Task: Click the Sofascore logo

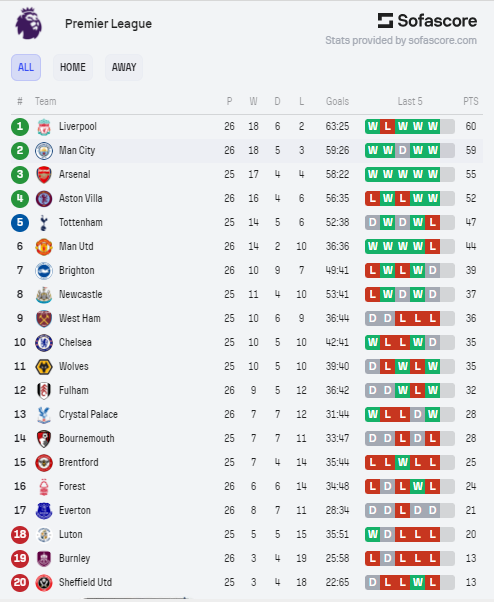Action: (x=427, y=21)
